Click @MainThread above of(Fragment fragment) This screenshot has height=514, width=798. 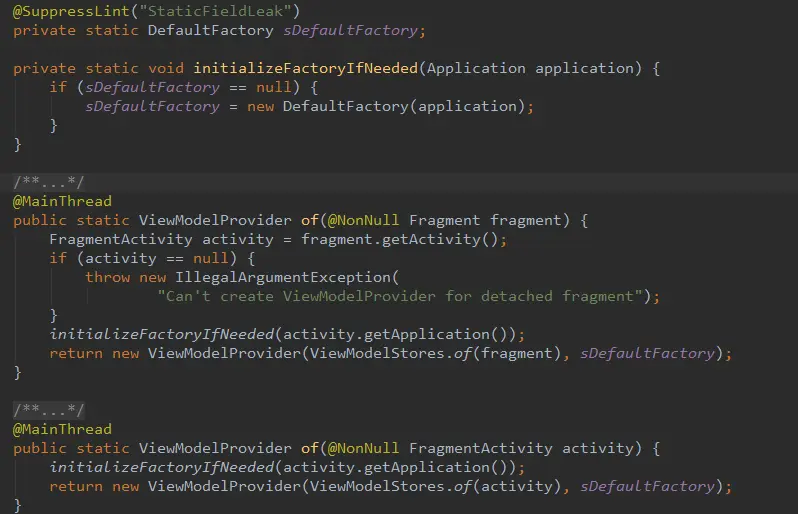click(62, 202)
